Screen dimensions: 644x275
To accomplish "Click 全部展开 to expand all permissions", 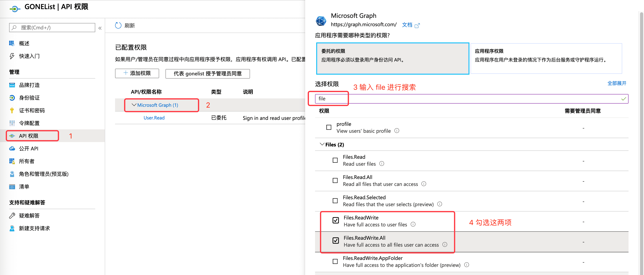I will pyautogui.click(x=617, y=83).
